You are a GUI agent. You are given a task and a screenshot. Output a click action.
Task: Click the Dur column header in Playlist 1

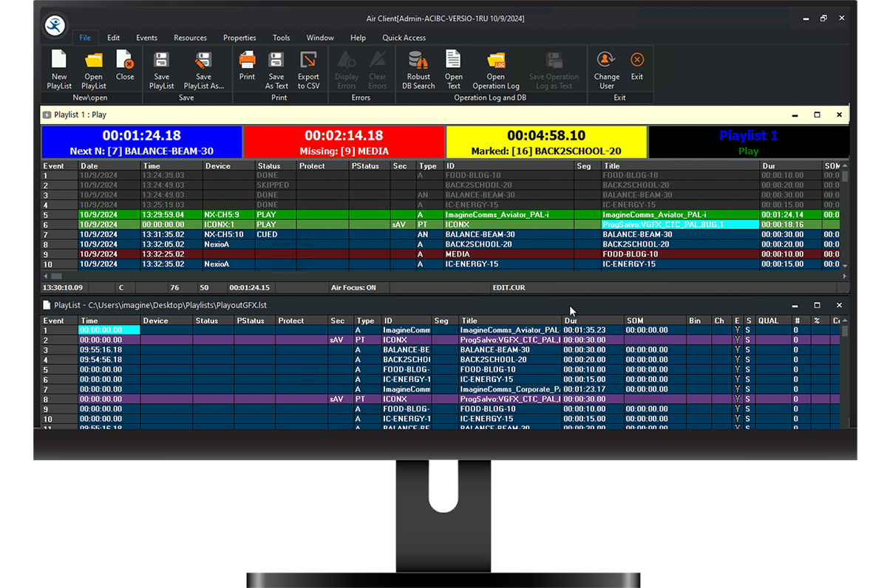[792, 166]
